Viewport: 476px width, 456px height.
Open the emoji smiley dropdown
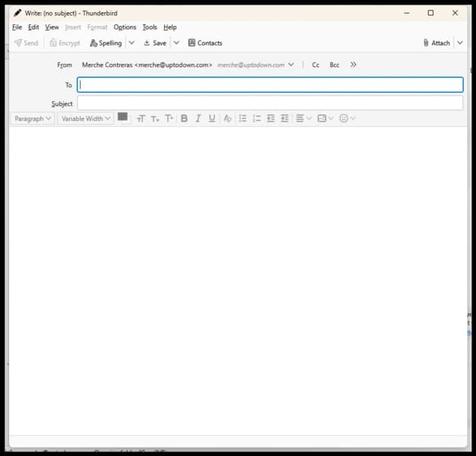click(347, 119)
